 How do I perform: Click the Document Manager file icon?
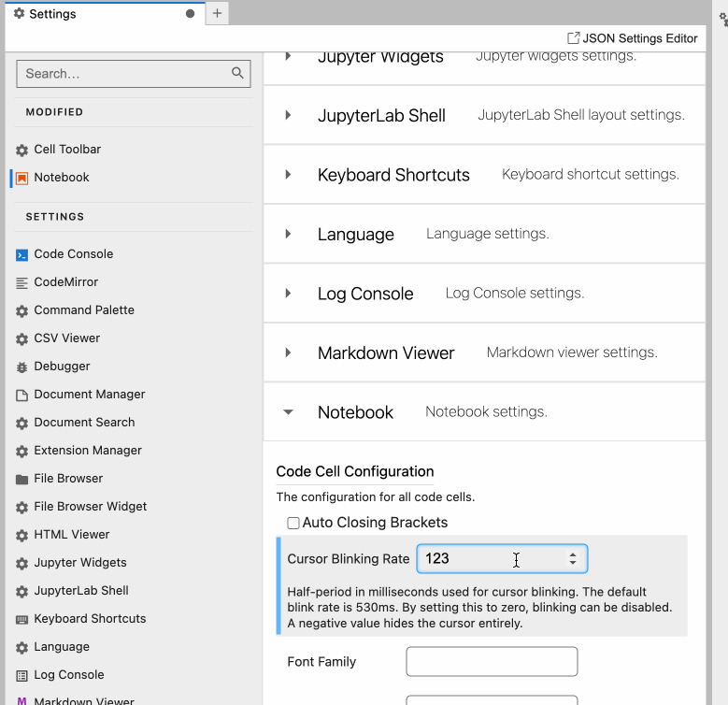21,395
